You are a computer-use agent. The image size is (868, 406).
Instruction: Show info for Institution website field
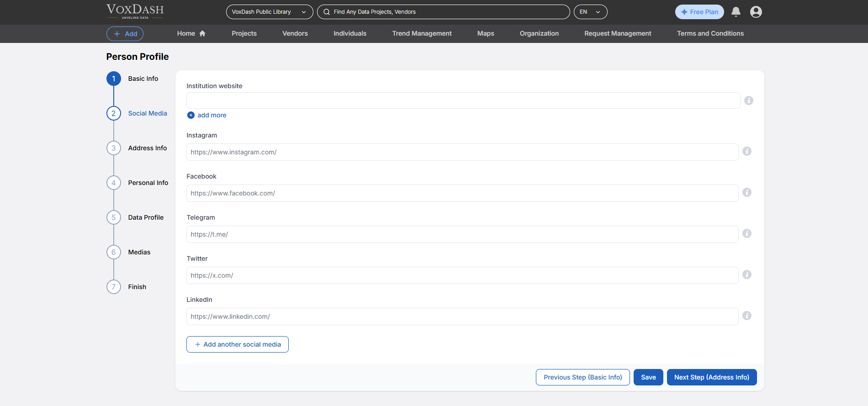pos(748,100)
